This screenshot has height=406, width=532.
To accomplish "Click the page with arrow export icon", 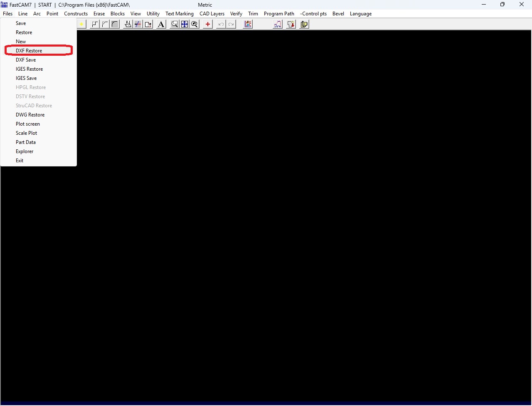I will pos(148,24).
